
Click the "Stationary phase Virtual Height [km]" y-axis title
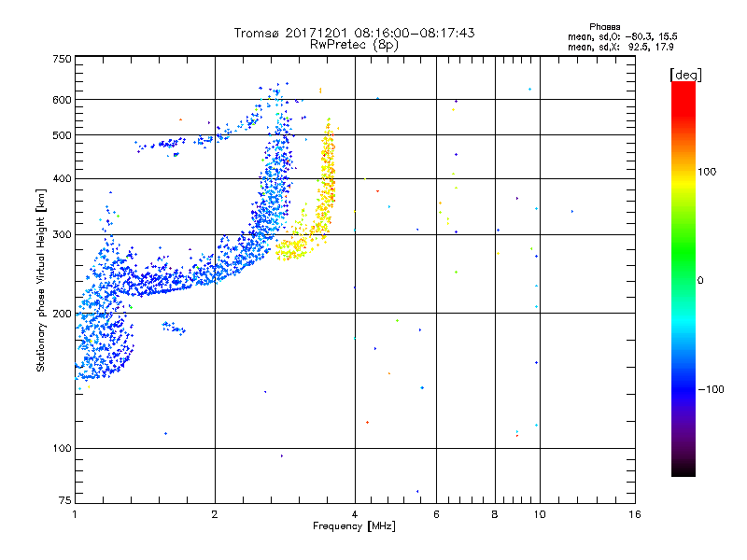(x=41, y=280)
